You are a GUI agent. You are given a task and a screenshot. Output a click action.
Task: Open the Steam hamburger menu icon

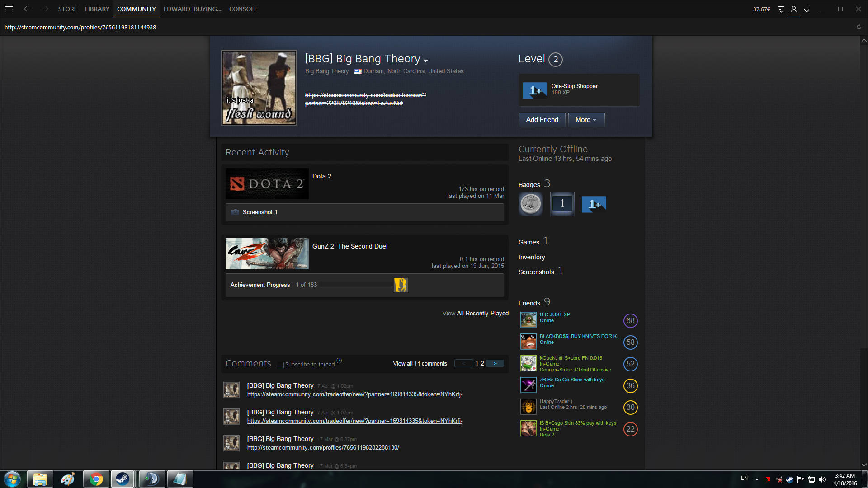[x=9, y=9]
